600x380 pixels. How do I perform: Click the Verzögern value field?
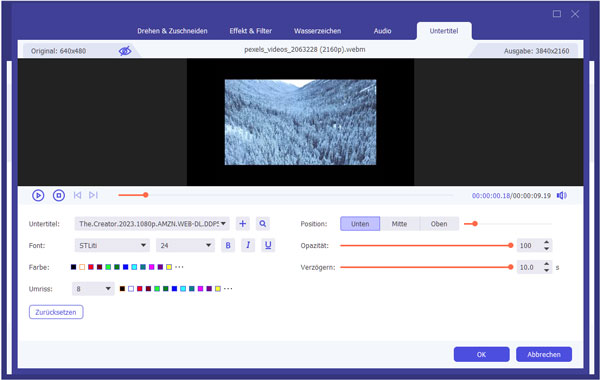click(x=530, y=267)
